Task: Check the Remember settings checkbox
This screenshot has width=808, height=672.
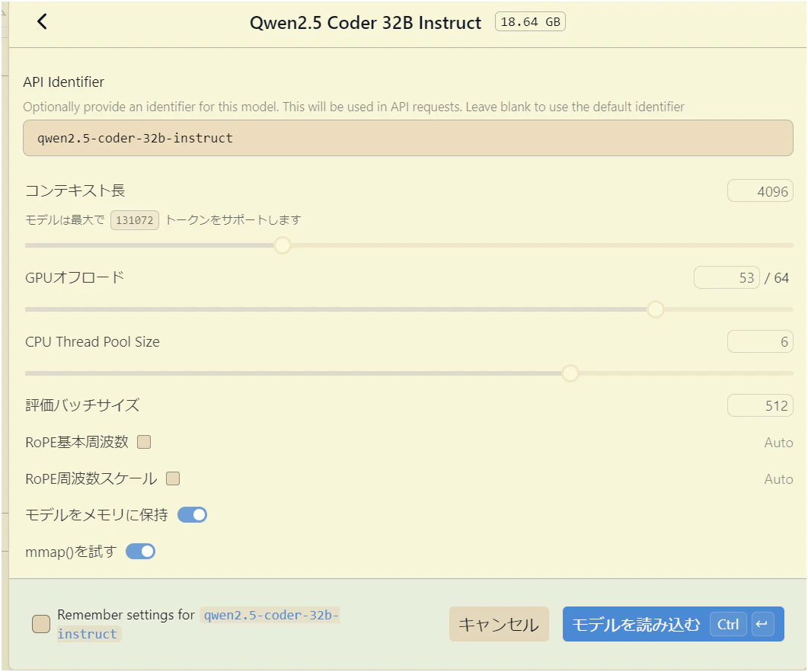Action: [x=41, y=623]
